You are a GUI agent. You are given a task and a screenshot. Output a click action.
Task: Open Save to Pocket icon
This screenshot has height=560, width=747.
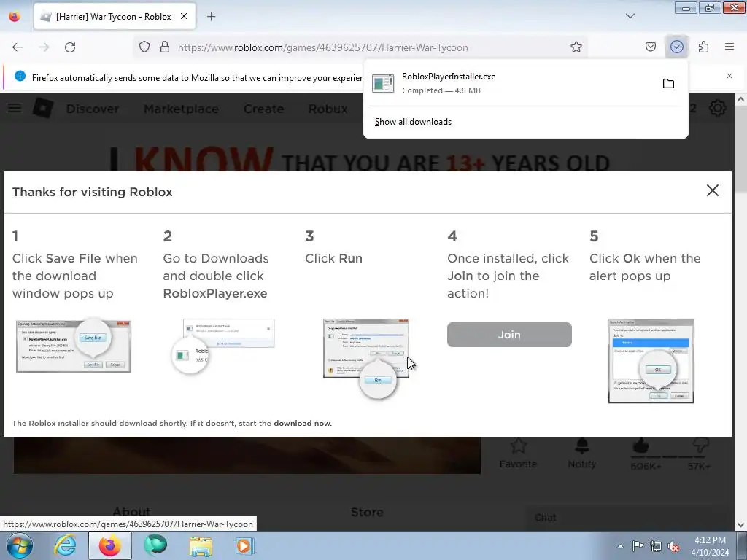coord(650,47)
